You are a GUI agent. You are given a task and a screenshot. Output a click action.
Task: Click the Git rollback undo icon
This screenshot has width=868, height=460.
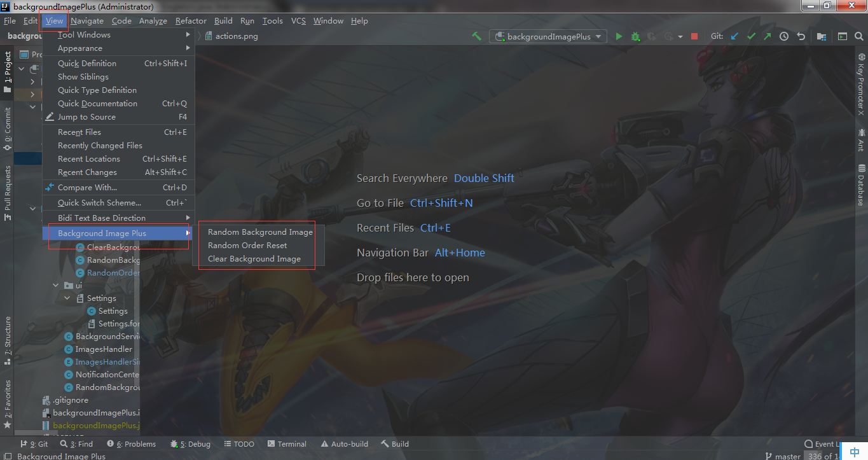point(801,36)
